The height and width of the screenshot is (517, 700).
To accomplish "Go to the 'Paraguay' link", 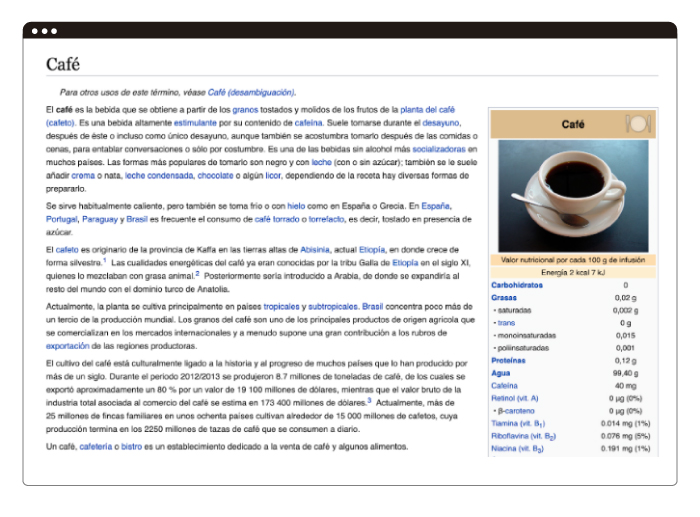I will point(100,219).
